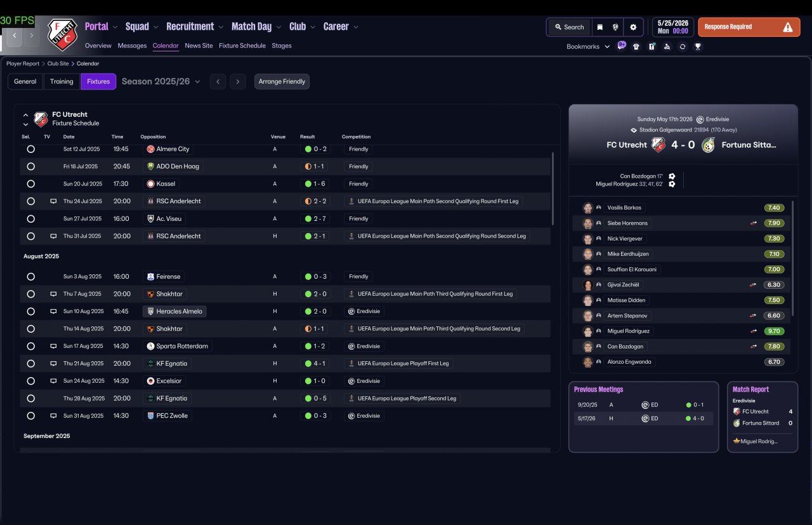Click the Club Site breadcrumb link
The image size is (812, 525).
click(58, 63)
